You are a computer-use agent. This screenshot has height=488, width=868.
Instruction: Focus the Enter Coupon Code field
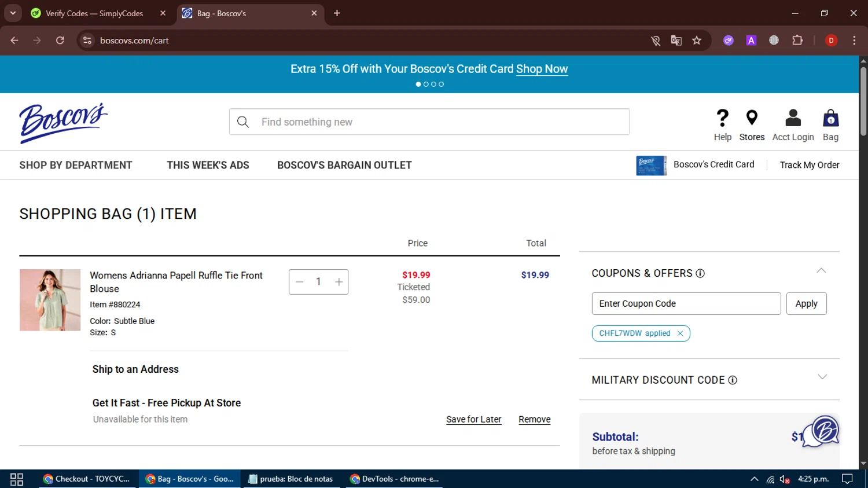686,303
